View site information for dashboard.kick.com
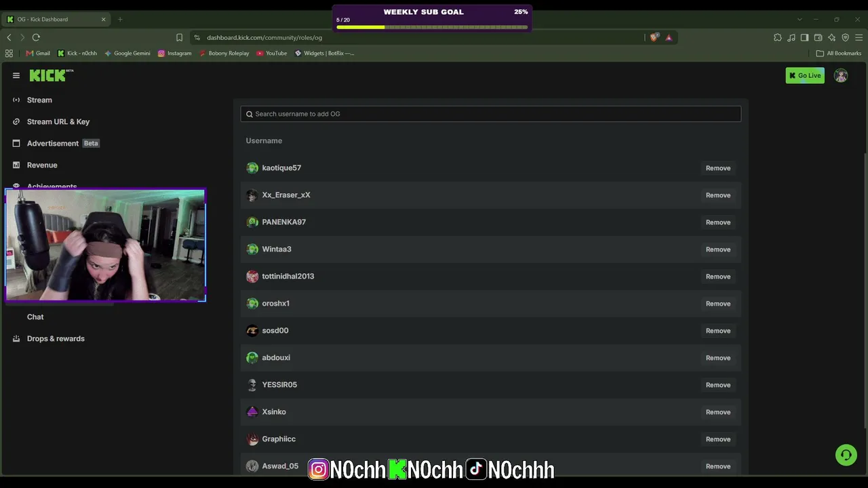 point(197,37)
